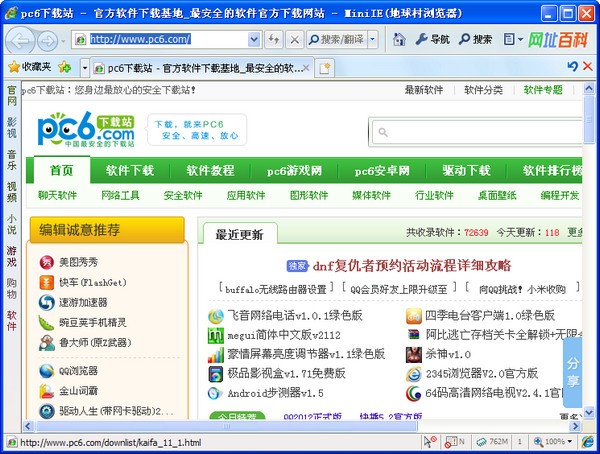
Task: Focus the 搜索/翻译 search box
Action: coord(338,39)
